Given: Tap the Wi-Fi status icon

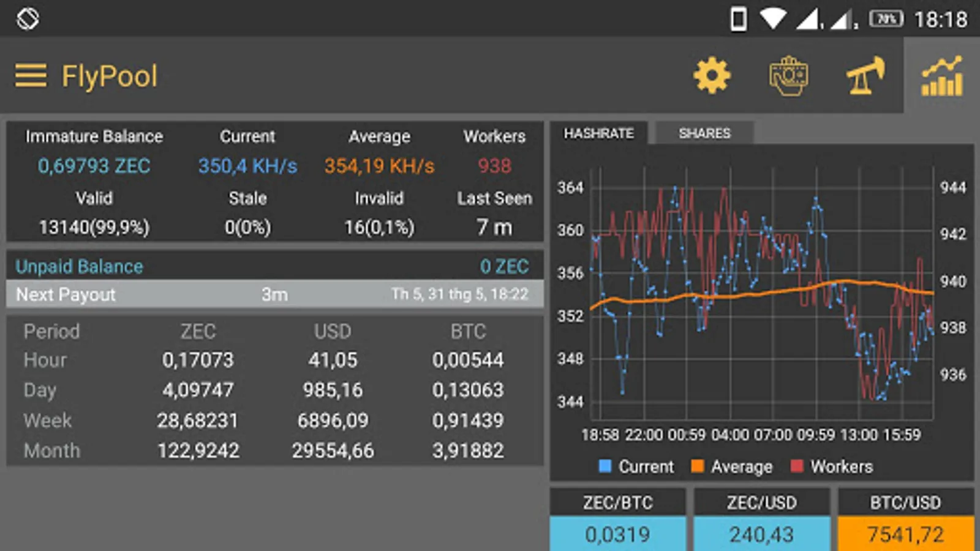Looking at the screenshot, I should click(773, 19).
